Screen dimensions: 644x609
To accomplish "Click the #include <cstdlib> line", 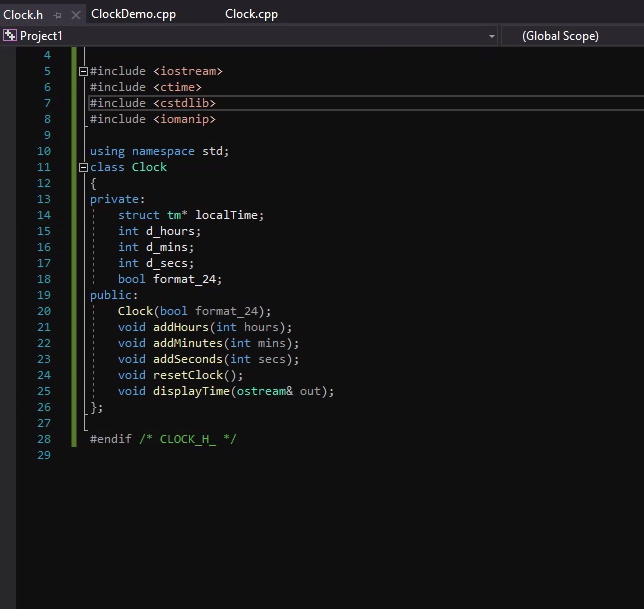I will click(x=152, y=103).
